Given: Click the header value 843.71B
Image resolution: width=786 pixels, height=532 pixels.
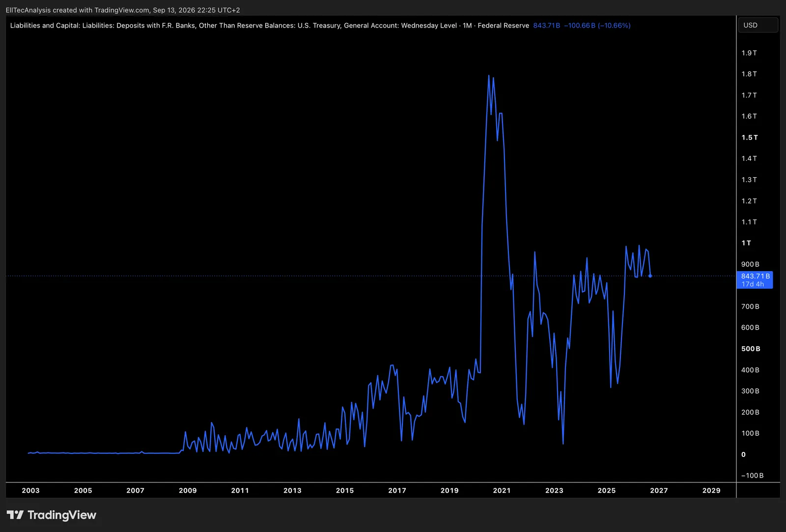Looking at the screenshot, I should 546,26.
